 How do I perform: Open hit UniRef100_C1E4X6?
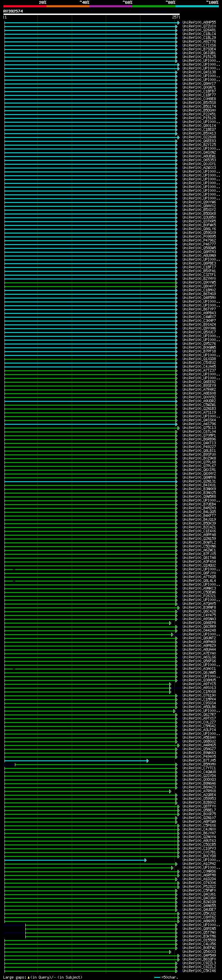(199, 531)
